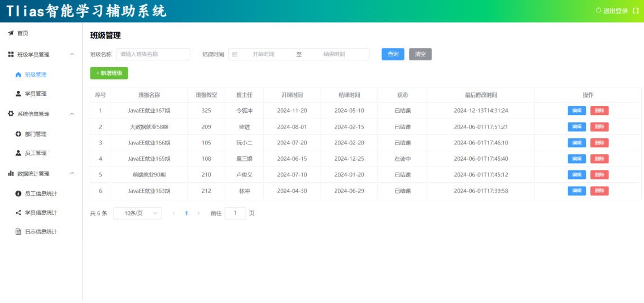The image size is (644, 303).
Task: Edit the JavaEE就业163期 row
Action: pos(577,191)
